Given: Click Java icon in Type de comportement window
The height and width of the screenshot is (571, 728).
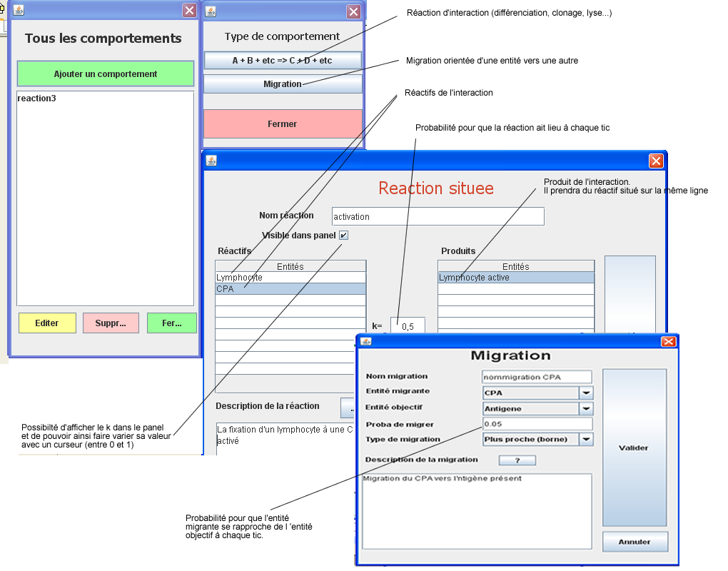Looking at the screenshot, I should (211, 11).
